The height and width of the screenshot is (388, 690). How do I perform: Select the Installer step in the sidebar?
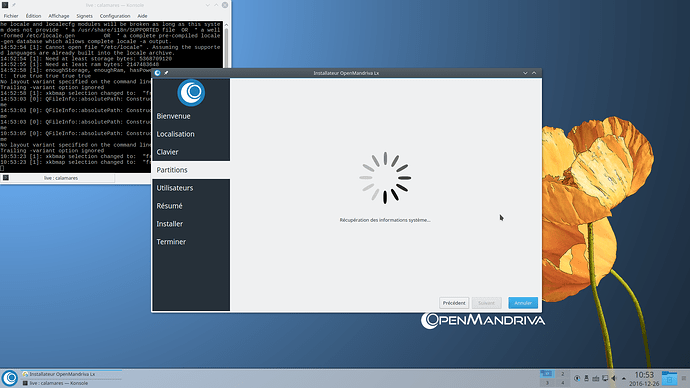tap(191, 224)
